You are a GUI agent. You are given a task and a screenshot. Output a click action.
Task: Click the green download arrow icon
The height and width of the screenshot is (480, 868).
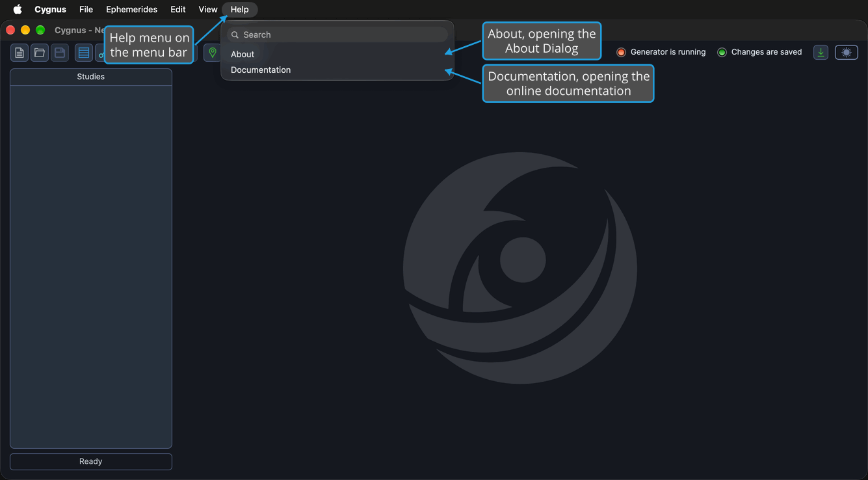tap(821, 53)
